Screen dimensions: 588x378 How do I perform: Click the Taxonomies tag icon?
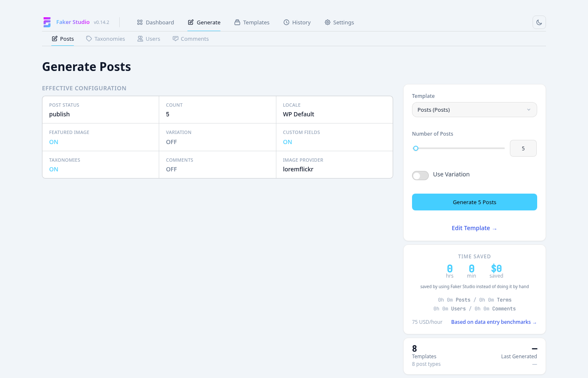tap(89, 39)
